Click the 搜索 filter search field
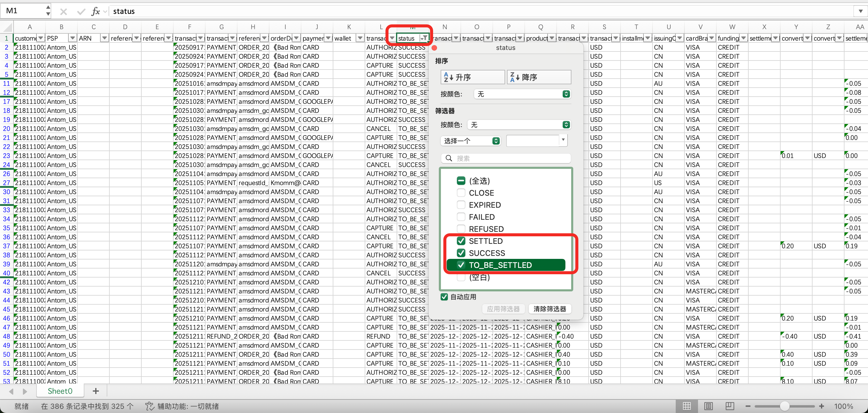The width and height of the screenshot is (868, 413). click(x=505, y=158)
